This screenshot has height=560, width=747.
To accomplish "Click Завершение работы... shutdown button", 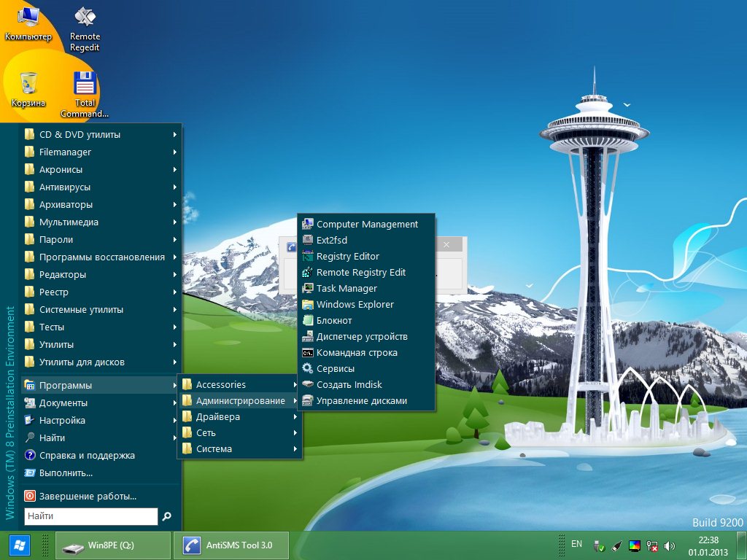I will coord(88,497).
